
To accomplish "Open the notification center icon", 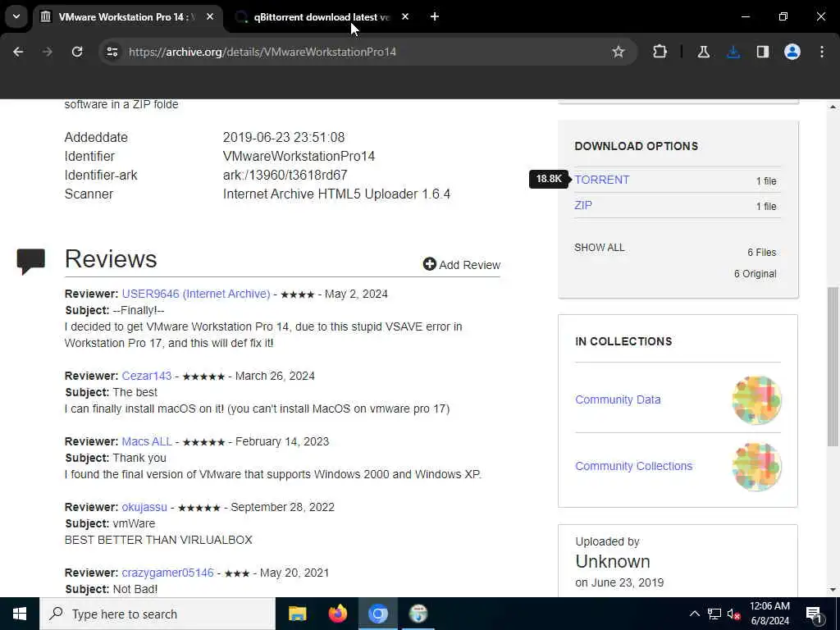I will point(814,614).
